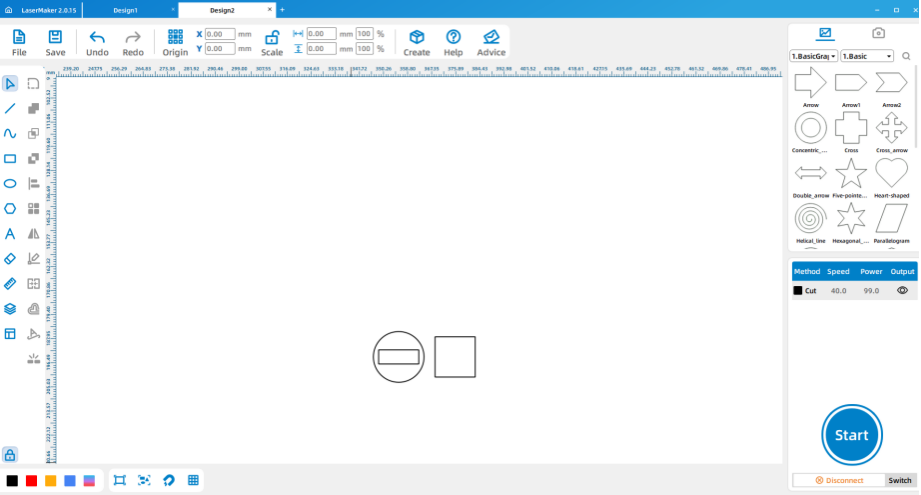Pick the orange layer color
Screen dimensions: 921x495
pyautogui.click(x=51, y=481)
